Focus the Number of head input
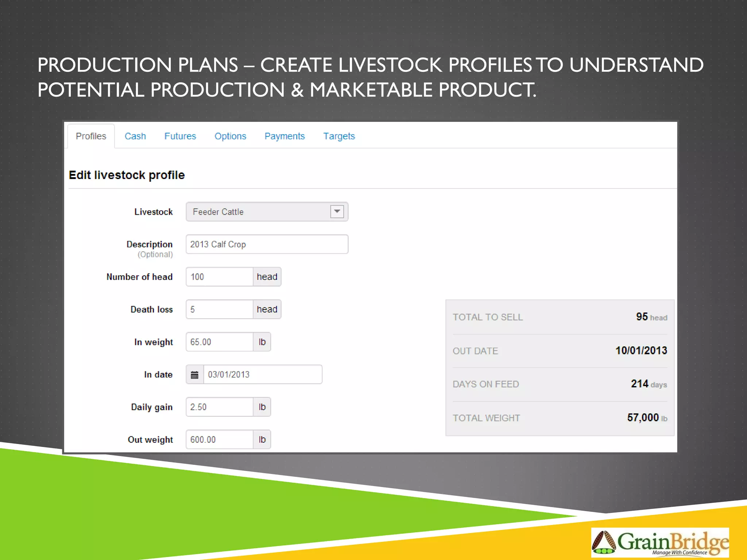The height and width of the screenshot is (560, 747). tap(219, 277)
